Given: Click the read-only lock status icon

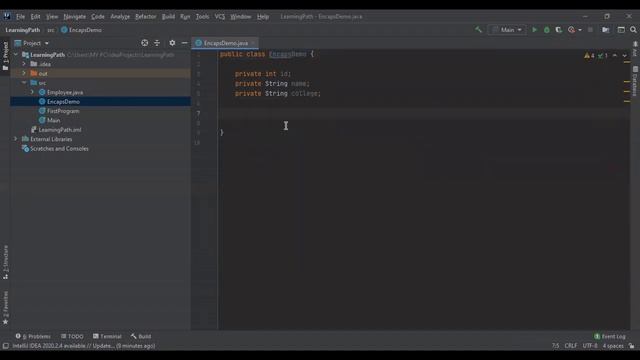Looking at the screenshot, I should click(x=632, y=346).
